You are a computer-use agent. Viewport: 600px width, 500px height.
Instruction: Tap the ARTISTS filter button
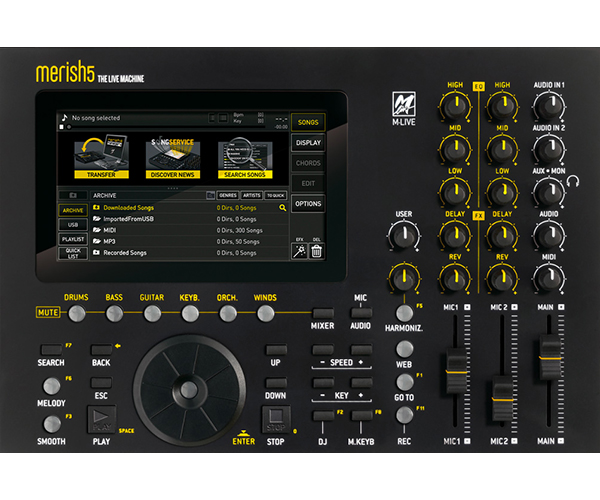pyautogui.click(x=251, y=195)
